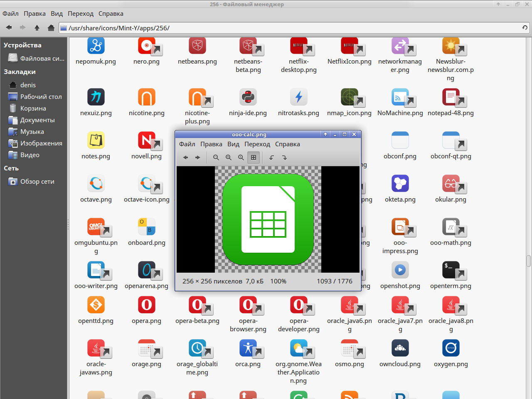
Task: Rotate the image clockwise
Action: tap(284, 158)
